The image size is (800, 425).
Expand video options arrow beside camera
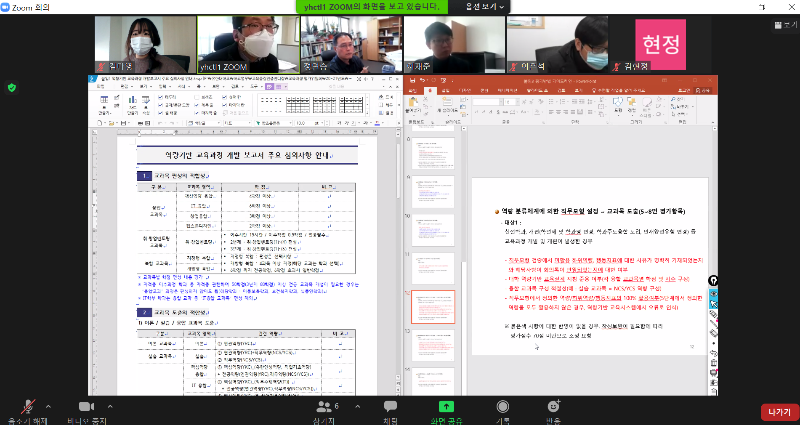pos(110,407)
